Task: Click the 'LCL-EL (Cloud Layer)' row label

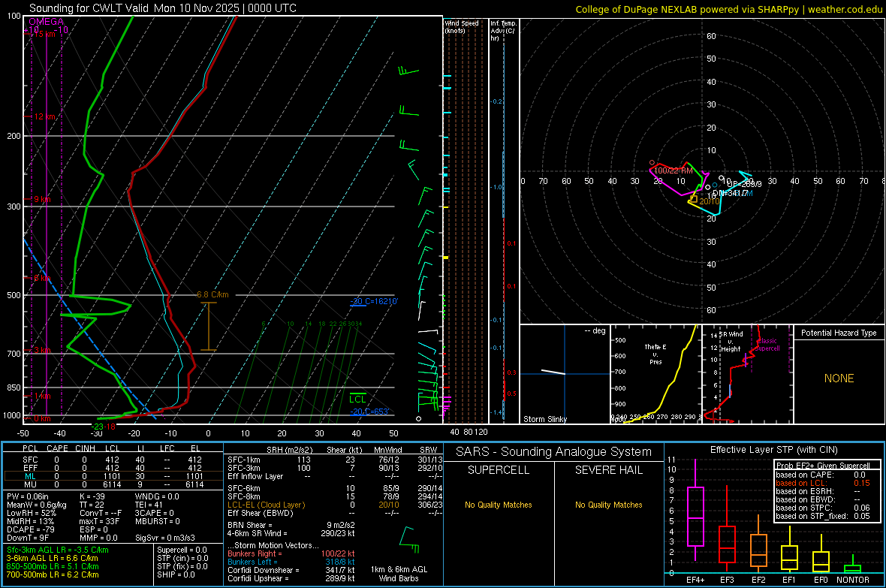Action: [266, 505]
